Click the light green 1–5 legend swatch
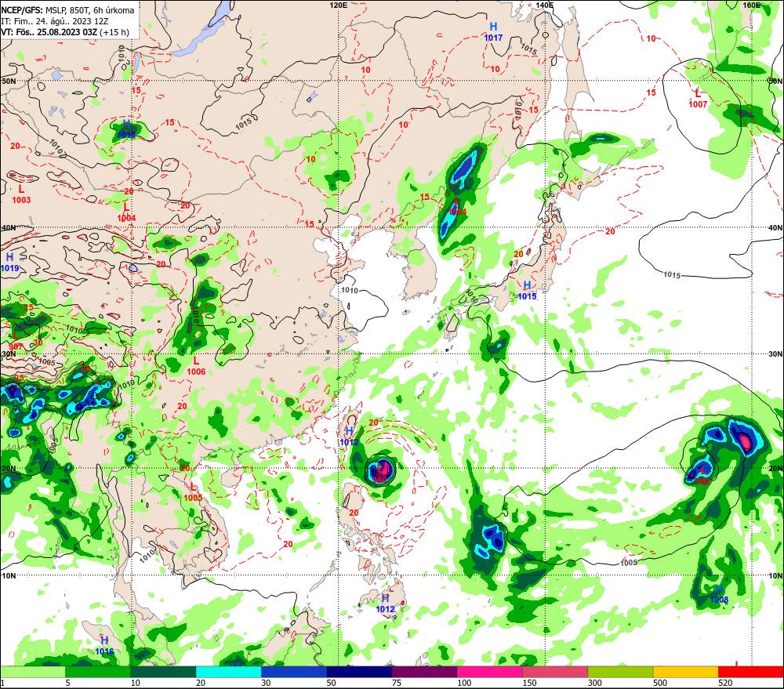Viewport: 784px width, 689px height. (32, 672)
